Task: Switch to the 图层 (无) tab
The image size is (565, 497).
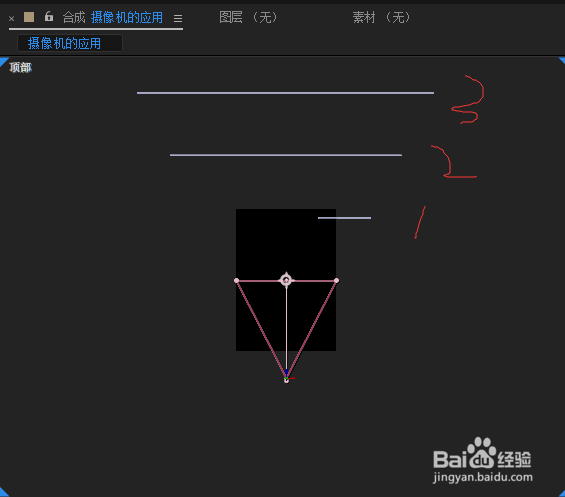Action: tap(248, 17)
